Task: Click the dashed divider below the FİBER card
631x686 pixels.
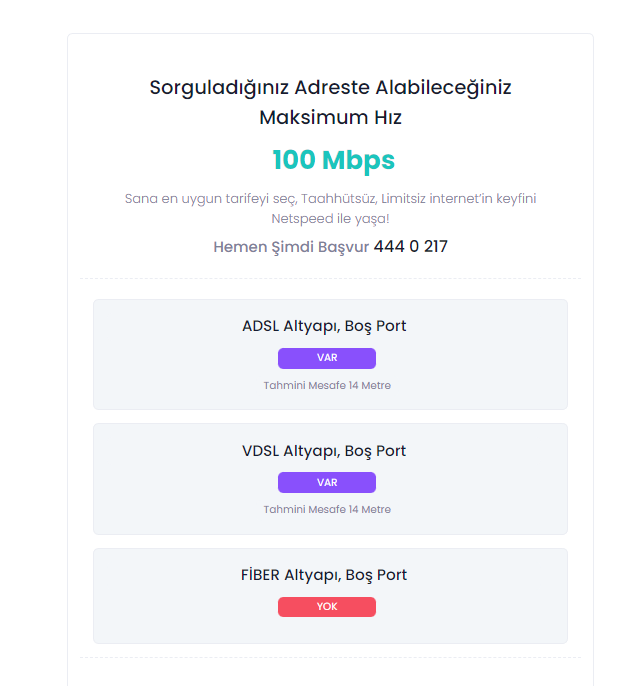Action: click(x=330, y=657)
